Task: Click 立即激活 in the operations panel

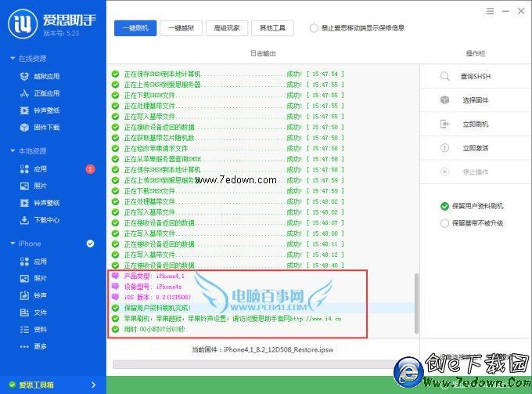Action: coord(476,148)
